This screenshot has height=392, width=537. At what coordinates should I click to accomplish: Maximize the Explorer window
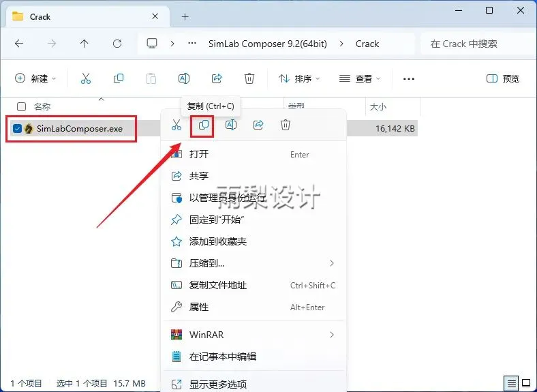tap(489, 10)
